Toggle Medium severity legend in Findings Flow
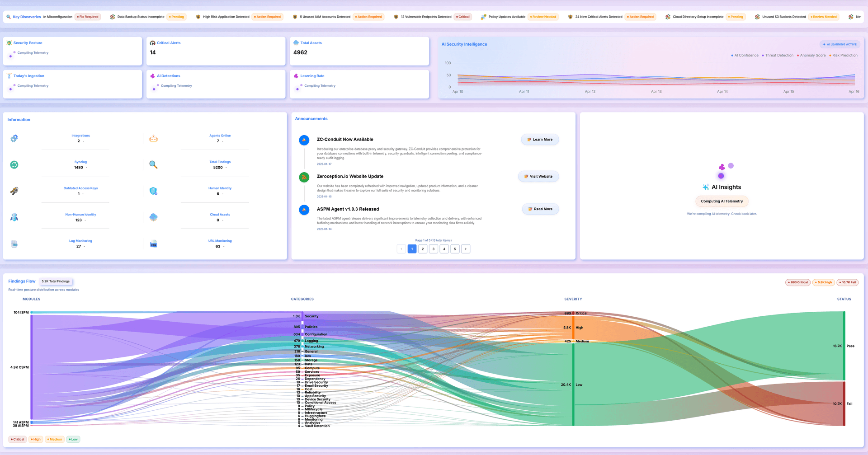The height and width of the screenshot is (455, 868). click(55, 439)
